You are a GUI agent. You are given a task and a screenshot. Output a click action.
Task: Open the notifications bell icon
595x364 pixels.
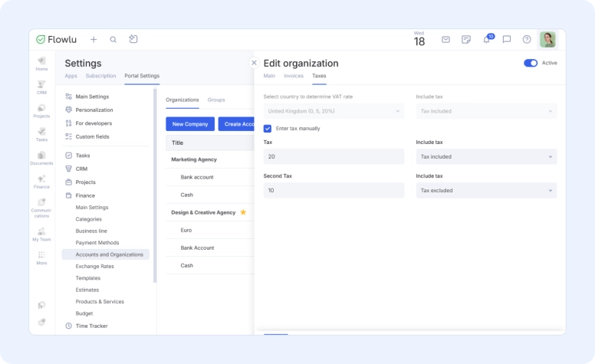(486, 40)
